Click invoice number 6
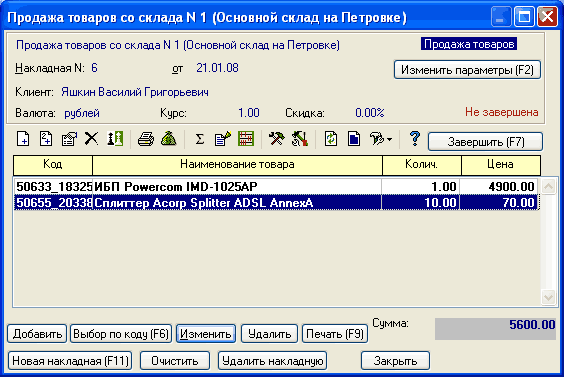Screen dimensions: 564x377 pos(94,68)
